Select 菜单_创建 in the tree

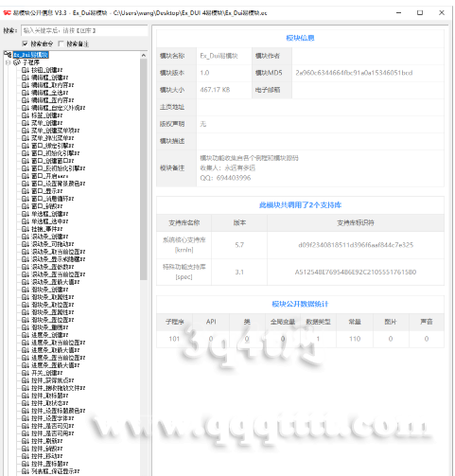click(47, 123)
